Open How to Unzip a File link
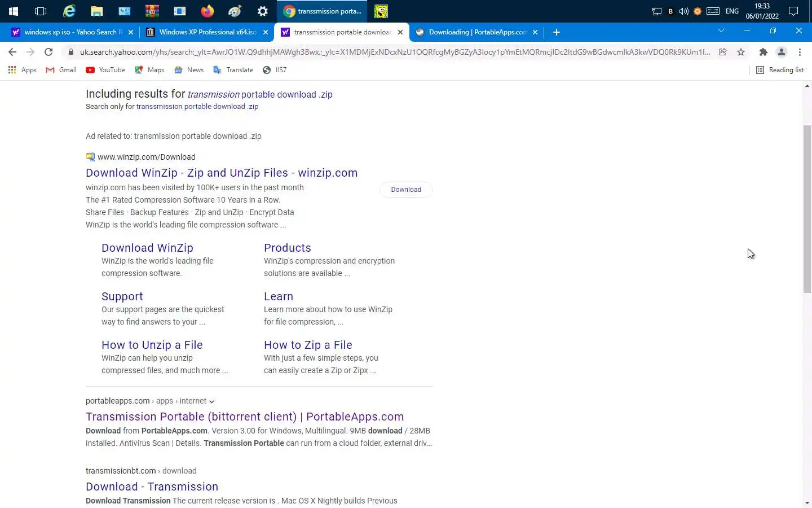This screenshot has height=508, width=812. click(152, 345)
